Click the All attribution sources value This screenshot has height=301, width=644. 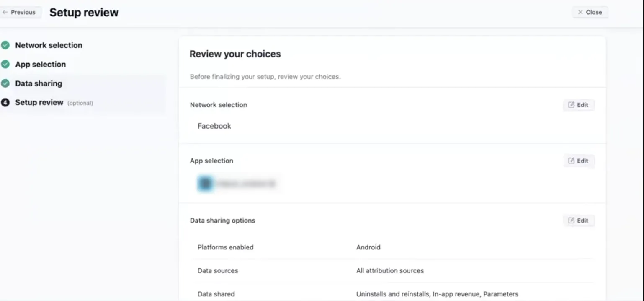pyautogui.click(x=390, y=271)
